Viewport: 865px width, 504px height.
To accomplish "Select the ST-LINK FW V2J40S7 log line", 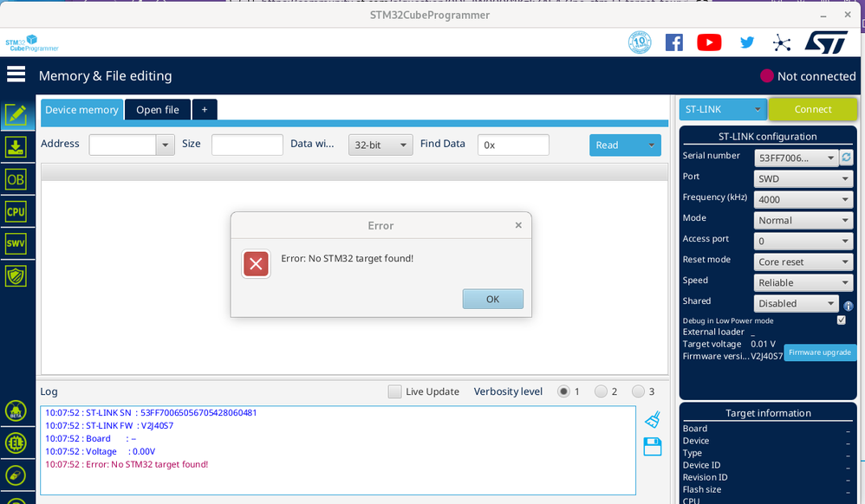I will point(109,426).
